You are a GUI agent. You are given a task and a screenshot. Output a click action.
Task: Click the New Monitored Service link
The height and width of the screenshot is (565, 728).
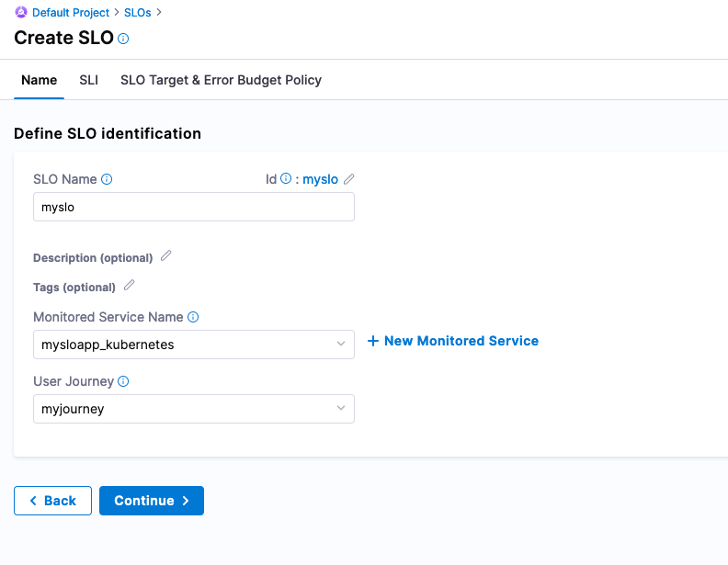coord(453,341)
